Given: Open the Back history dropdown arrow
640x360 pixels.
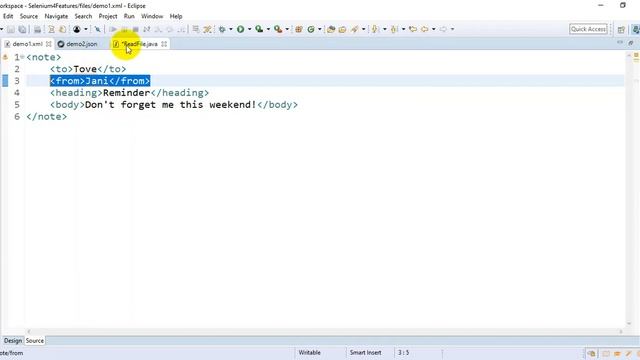Looking at the screenshot, I should coord(433,29).
